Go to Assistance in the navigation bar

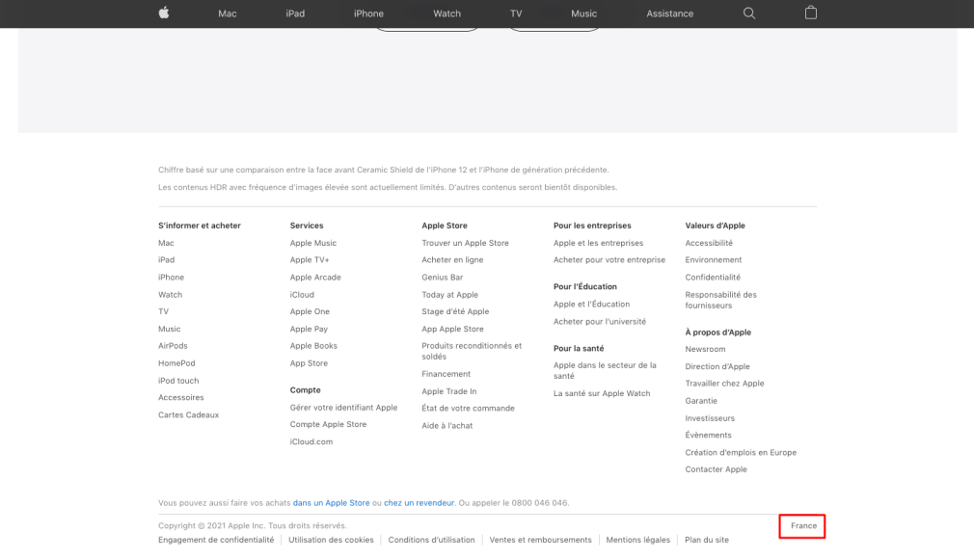tap(669, 13)
